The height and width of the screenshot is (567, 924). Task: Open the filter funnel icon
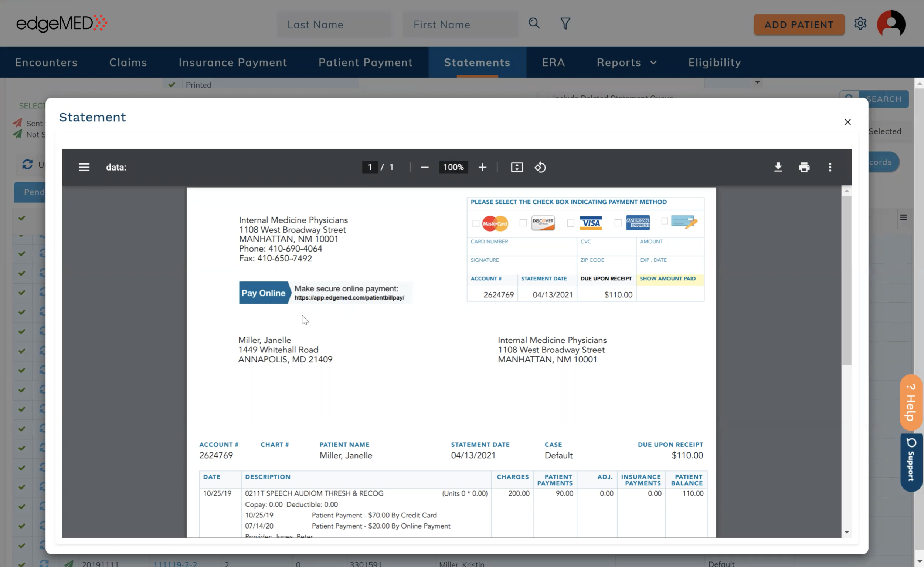(565, 24)
